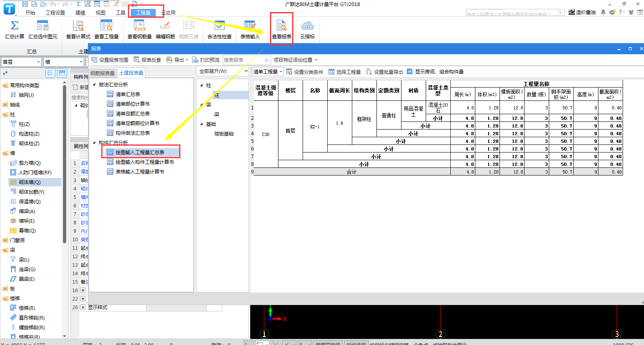Select 绘图输入工程量汇总表 report
This screenshot has height=345, width=644.
click(x=140, y=152)
